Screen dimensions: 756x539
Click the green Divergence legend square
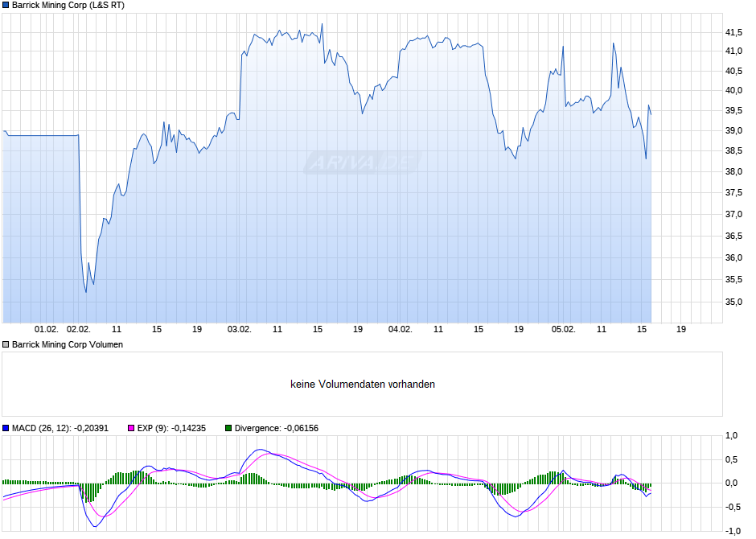[228, 428]
